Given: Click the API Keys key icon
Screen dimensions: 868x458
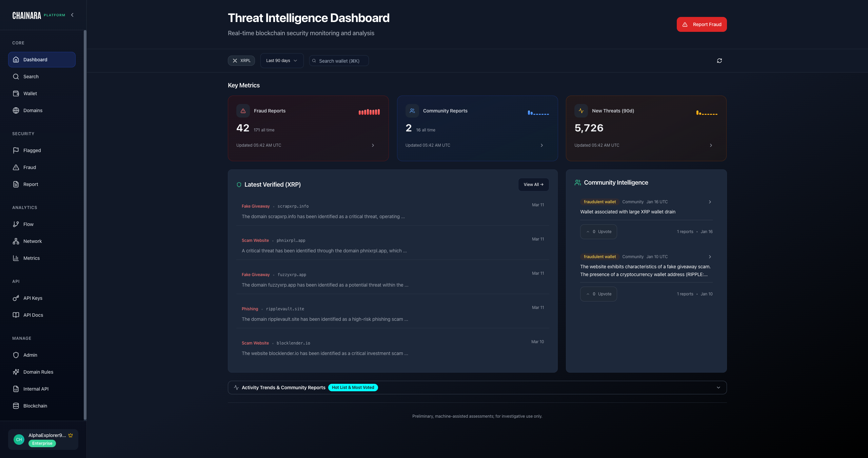Looking at the screenshot, I should (16, 298).
